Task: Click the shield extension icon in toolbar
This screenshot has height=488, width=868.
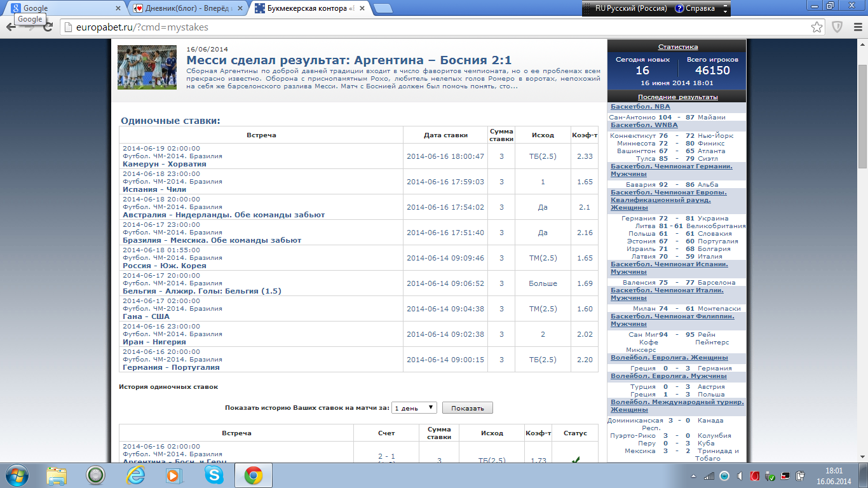Action: pyautogui.click(x=837, y=27)
